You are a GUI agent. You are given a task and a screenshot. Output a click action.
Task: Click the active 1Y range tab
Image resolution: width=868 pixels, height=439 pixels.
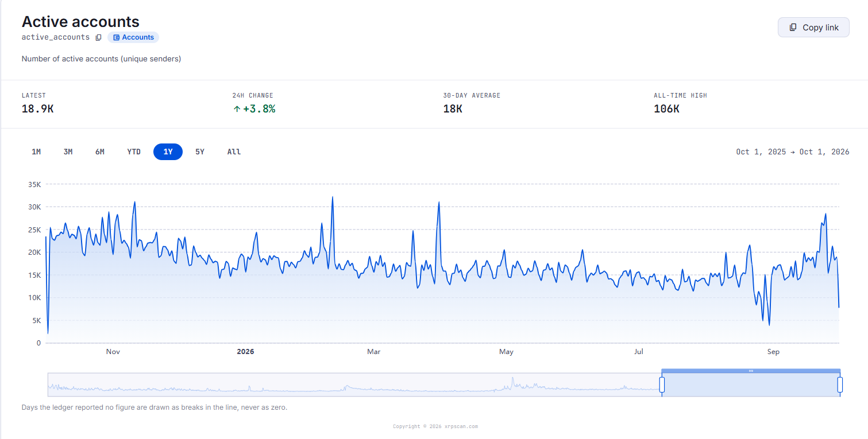(x=168, y=152)
